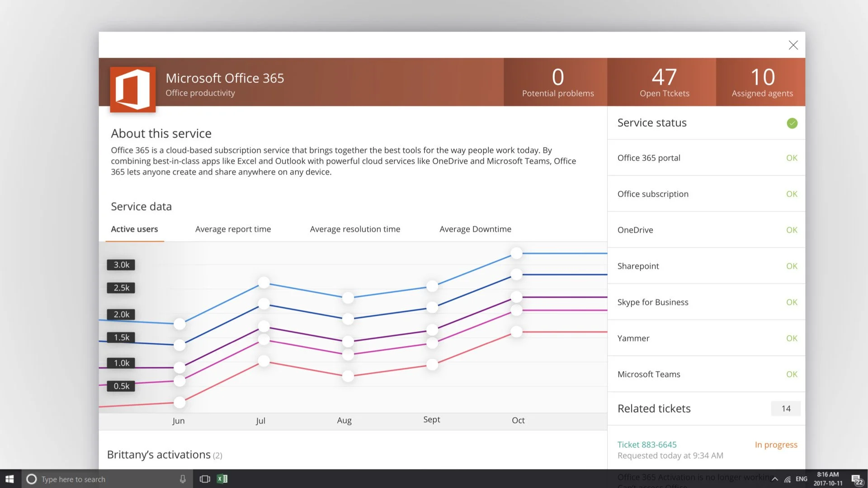Image resolution: width=868 pixels, height=488 pixels.
Task: Click the 47 Open Tickets tile
Action: point(664,82)
